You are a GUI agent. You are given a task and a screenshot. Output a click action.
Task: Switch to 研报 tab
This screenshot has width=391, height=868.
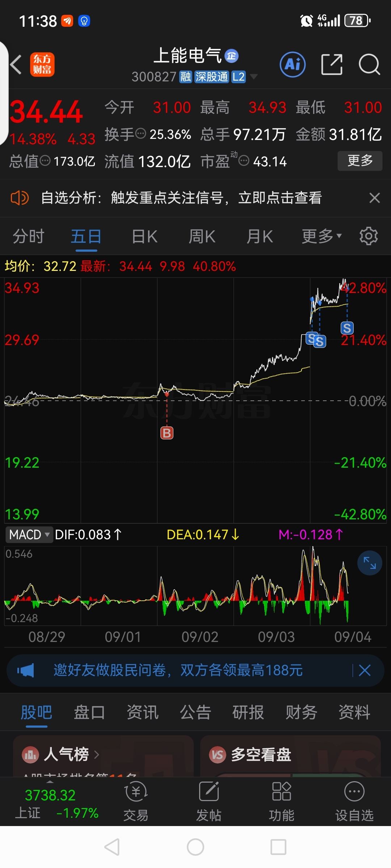tap(248, 712)
